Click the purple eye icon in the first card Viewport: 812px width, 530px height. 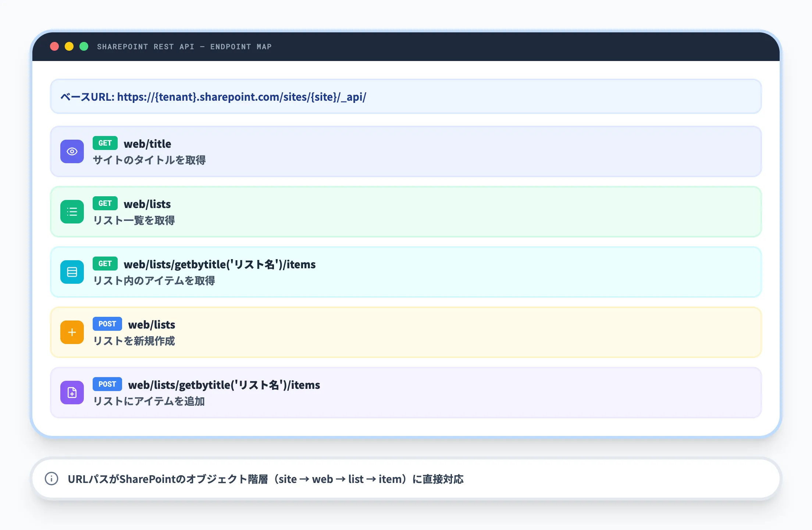point(72,151)
